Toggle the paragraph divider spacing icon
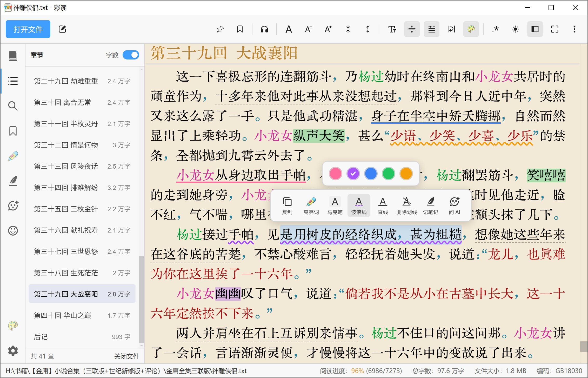 (x=412, y=29)
